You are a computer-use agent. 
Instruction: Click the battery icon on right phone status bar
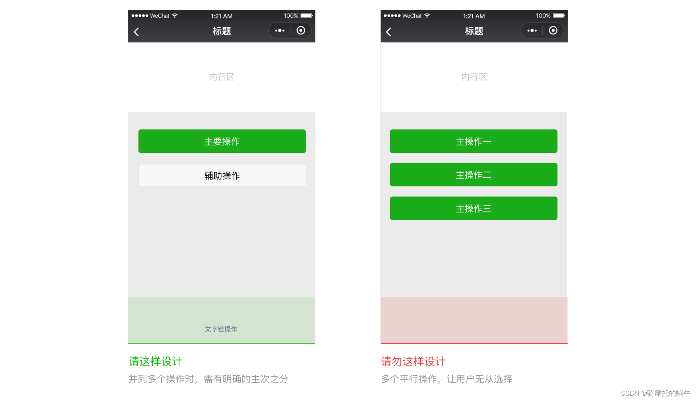click(x=560, y=15)
